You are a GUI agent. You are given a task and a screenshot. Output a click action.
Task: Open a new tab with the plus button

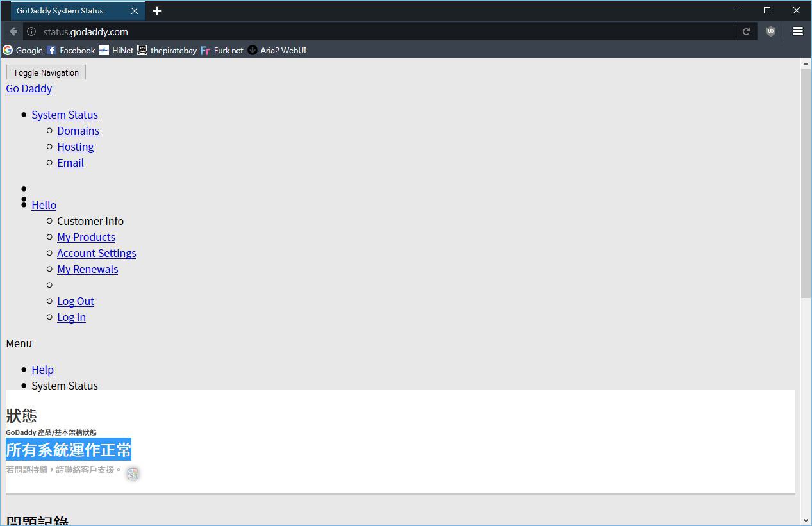(x=157, y=11)
